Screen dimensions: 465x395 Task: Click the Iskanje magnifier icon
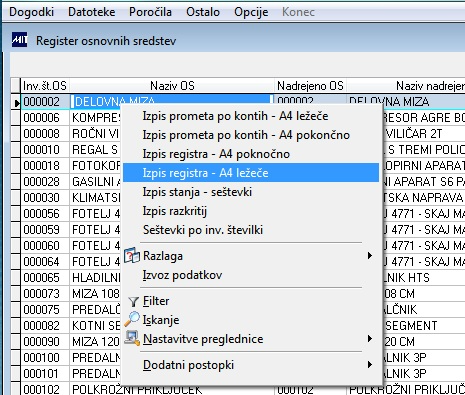click(132, 319)
